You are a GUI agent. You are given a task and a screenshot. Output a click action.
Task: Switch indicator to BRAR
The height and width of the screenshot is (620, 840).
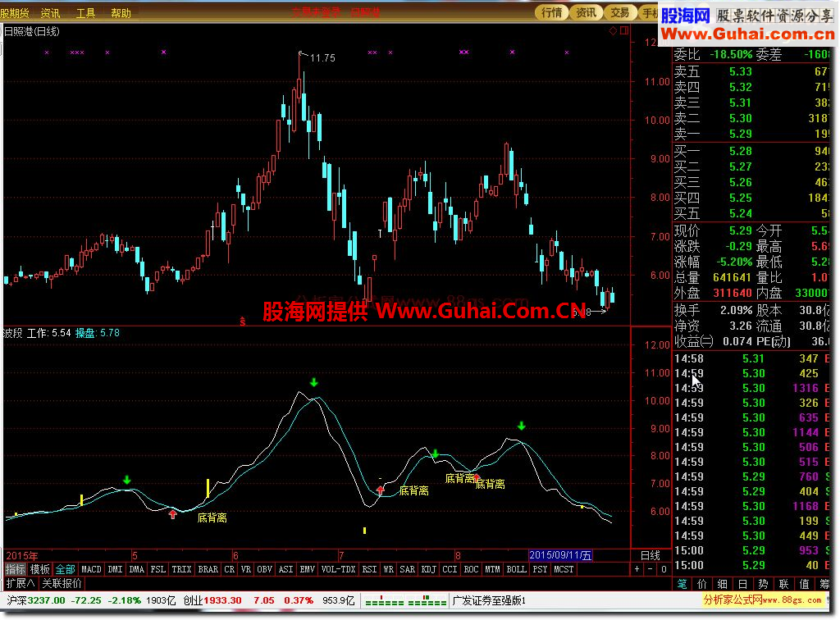click(208, 569)
